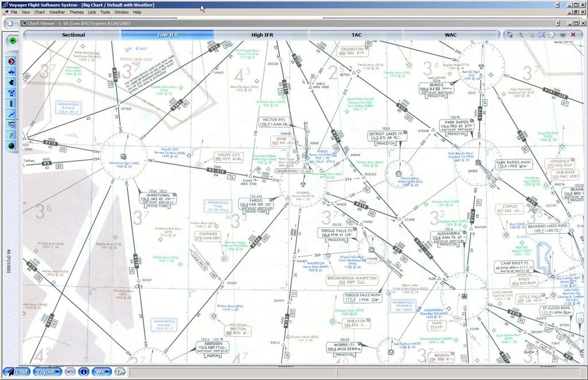This screenshot has height=380, width=588.
Task: Click the double vertical bars icon
Action: click(x=11, y=103)
